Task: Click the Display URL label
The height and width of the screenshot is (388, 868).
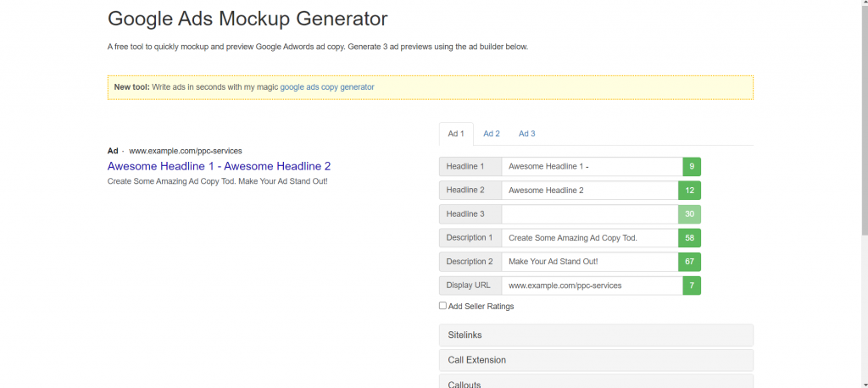Action: [x=470, y=285]
